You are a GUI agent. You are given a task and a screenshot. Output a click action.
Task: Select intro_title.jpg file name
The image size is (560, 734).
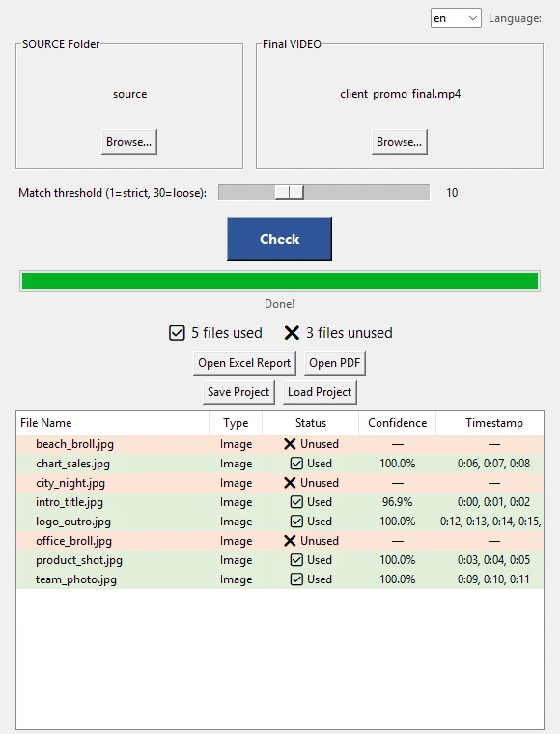point(70,502)
